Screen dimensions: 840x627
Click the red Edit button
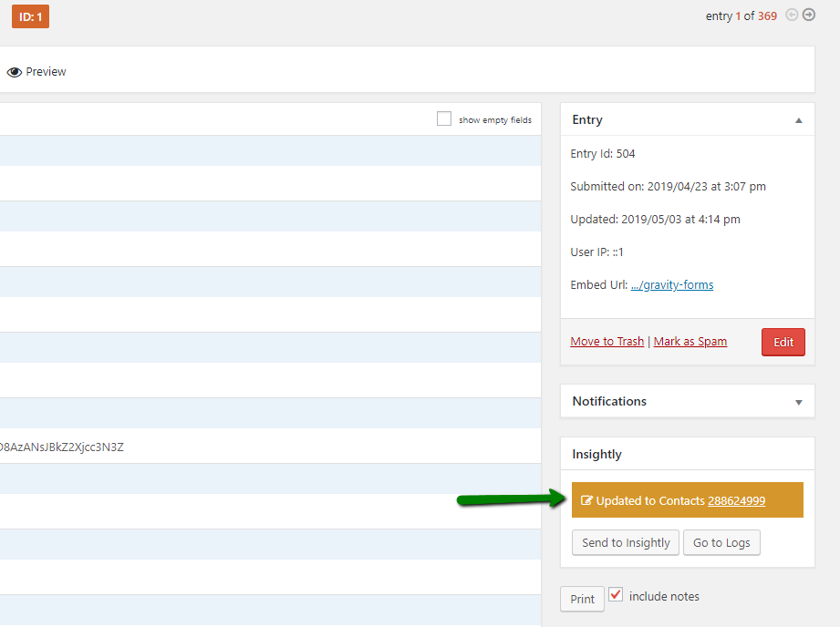click(783, 342)
